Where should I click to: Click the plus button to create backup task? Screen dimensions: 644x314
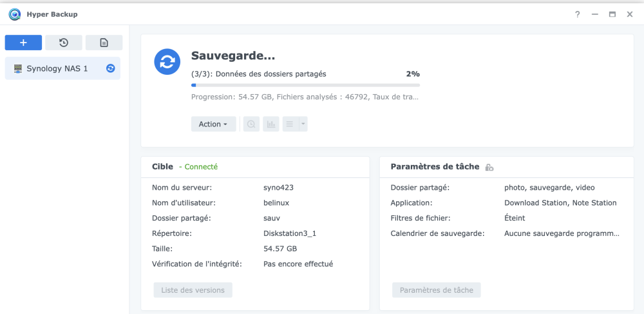23,43
